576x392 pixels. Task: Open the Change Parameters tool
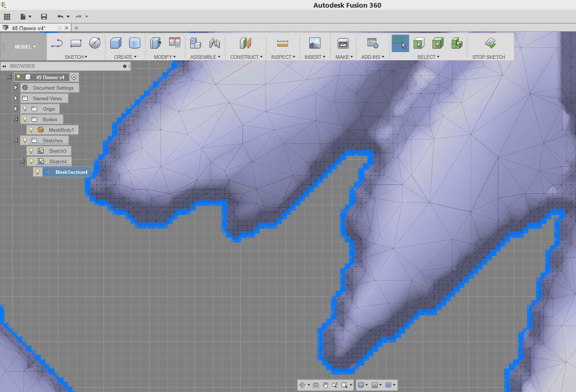(x=175, y=43)
